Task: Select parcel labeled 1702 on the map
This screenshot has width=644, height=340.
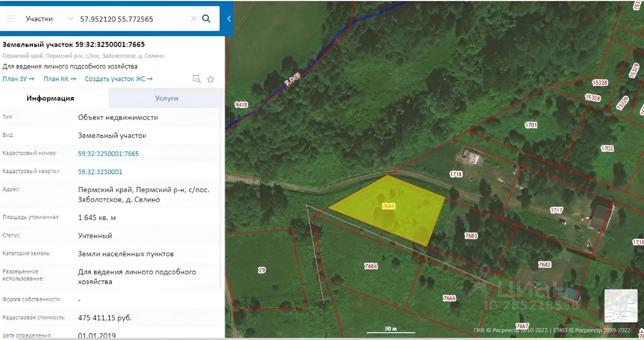Action: pos(607,148)
